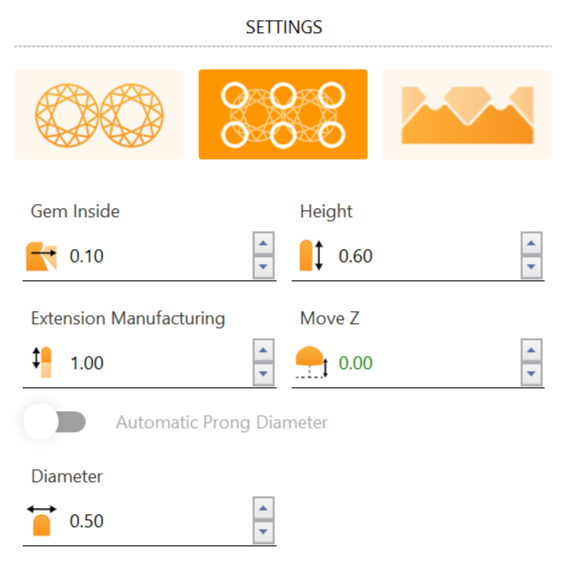Click the prong Diameter icon
Image resolution: width=565 pixels, height=582 pixels.
point(42,520)
